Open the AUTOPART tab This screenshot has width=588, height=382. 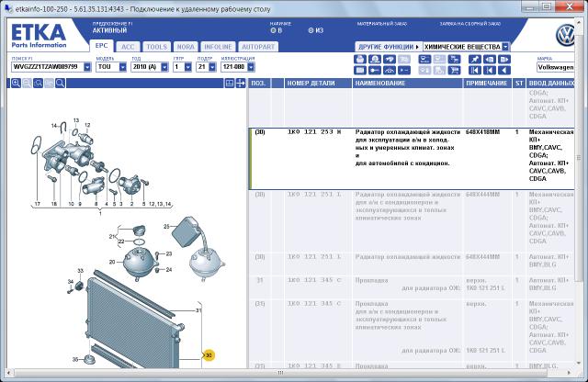click(258, 47)
